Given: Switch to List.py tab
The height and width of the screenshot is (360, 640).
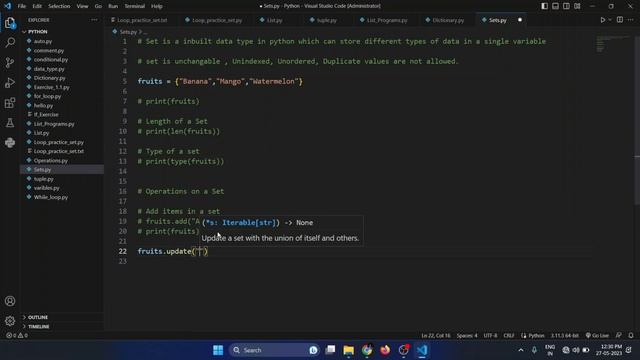Looking at the screenshot, I should [x=274, y=20].
